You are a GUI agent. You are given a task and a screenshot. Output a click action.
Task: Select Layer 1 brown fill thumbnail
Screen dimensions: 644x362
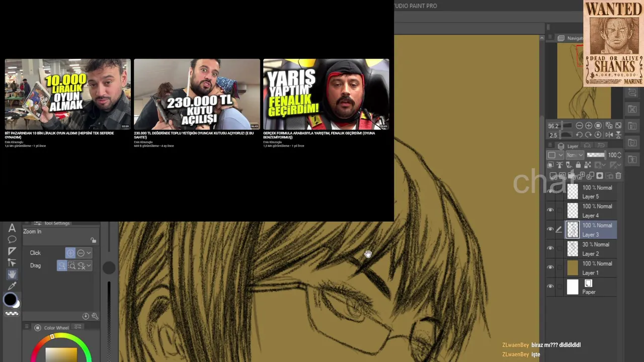coord(573,268)
